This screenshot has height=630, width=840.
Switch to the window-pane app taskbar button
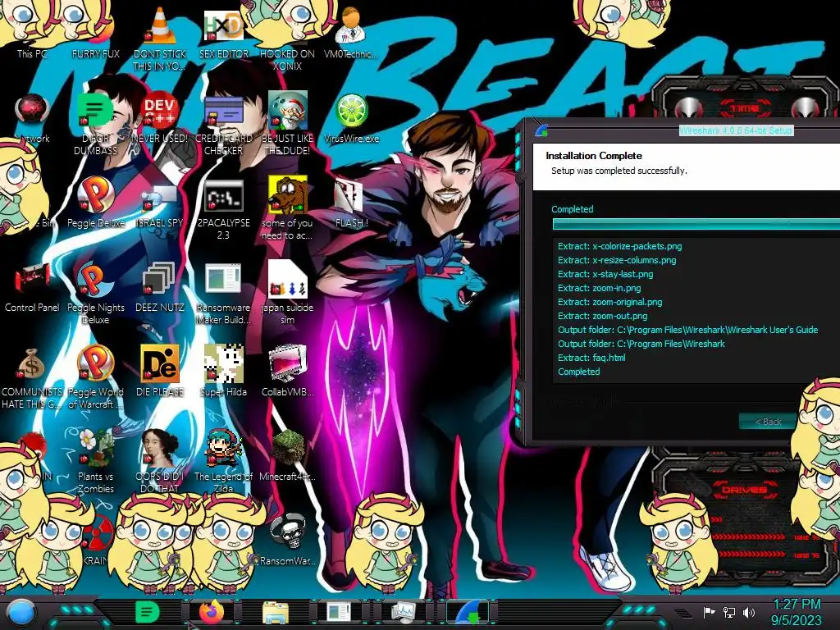coord(339,612)
